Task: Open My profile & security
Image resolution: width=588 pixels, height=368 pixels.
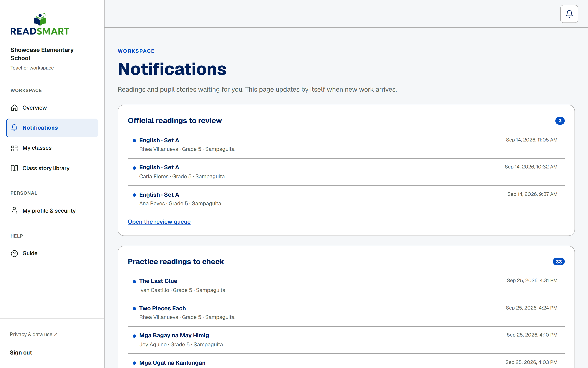Action: pyautogui.click(x=52, y=211)
